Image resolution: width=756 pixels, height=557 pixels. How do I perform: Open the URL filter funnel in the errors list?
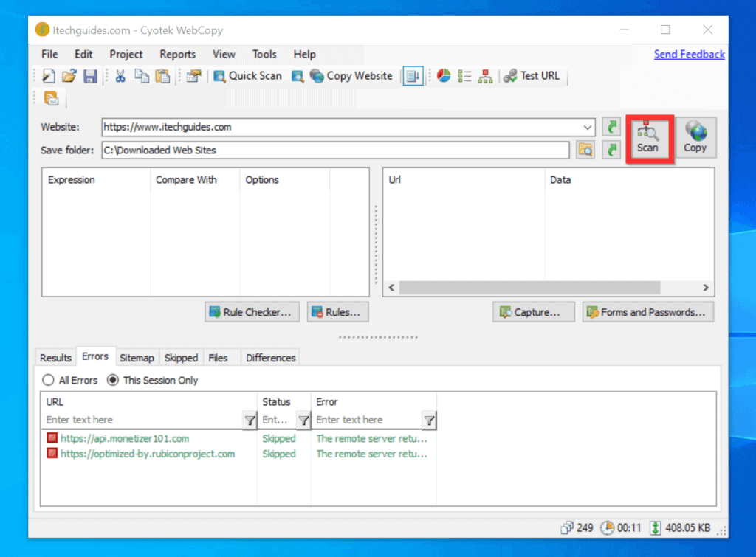tap(250, 420)
